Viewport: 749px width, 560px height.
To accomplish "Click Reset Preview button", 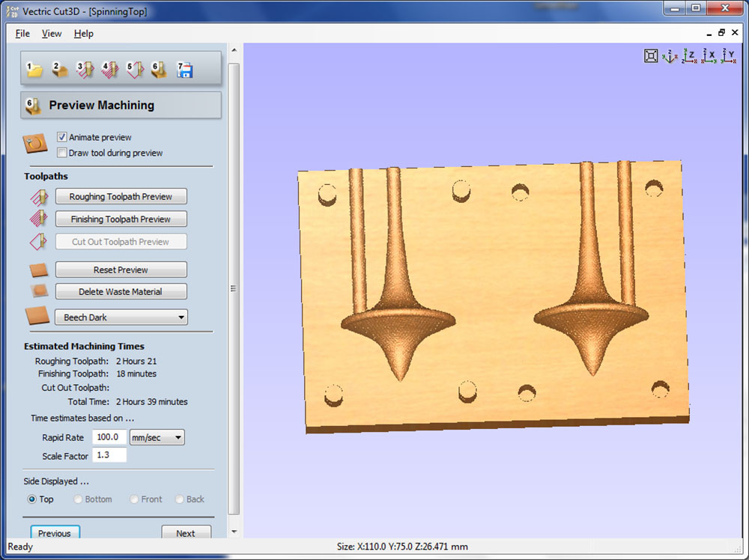I will (x=121, y=270).
